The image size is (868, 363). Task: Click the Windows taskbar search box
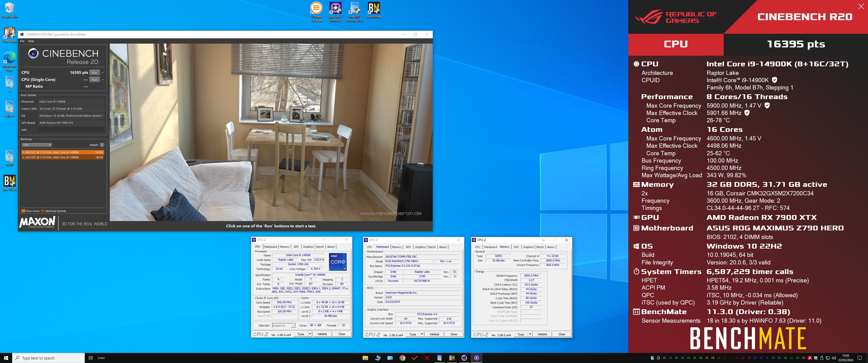pos(48,358)
